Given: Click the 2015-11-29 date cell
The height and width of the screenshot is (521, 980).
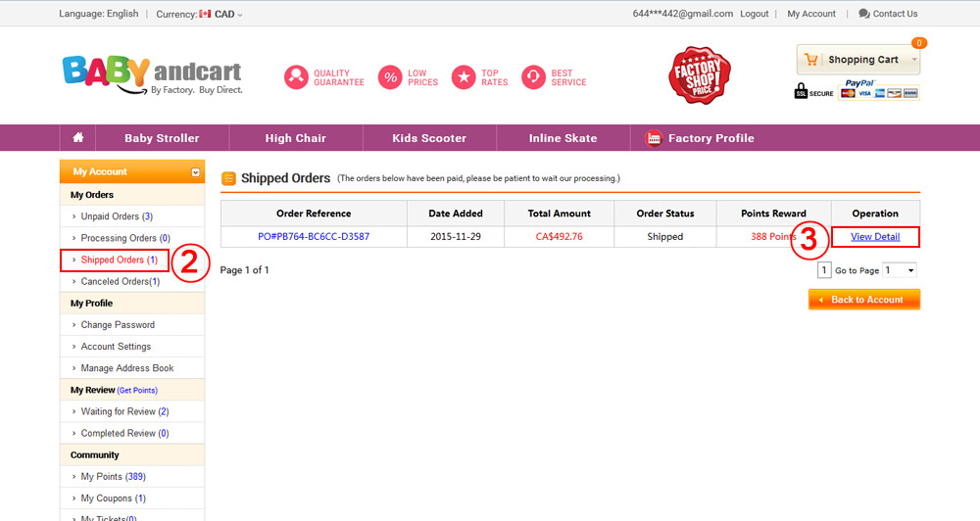Looking at the screenshot, I should click(x=456, y=237).
